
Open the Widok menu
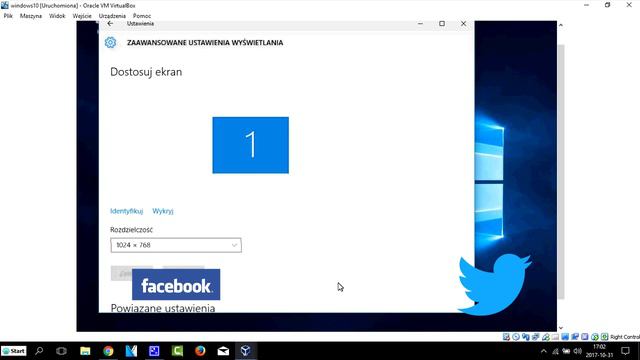pos(57,16)
